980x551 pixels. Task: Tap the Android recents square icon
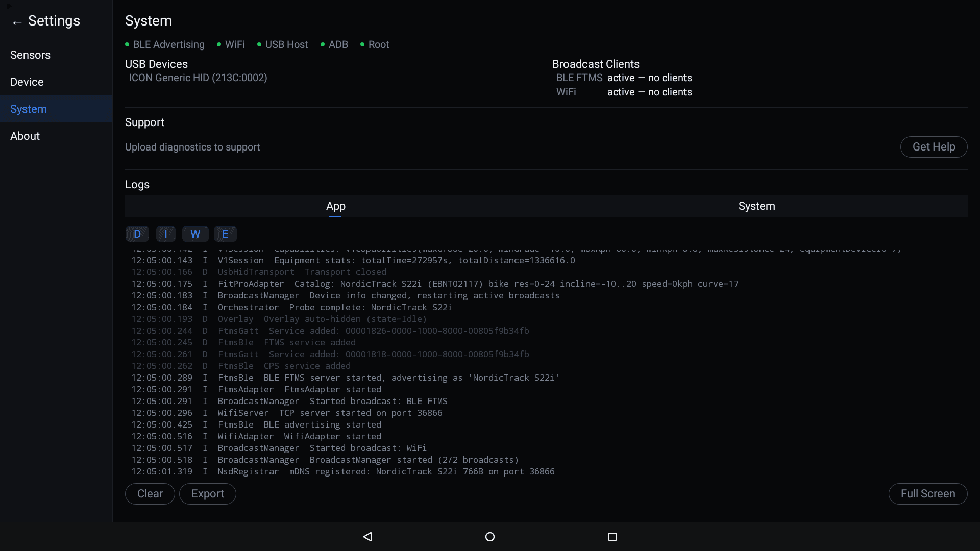pos(612,536)
